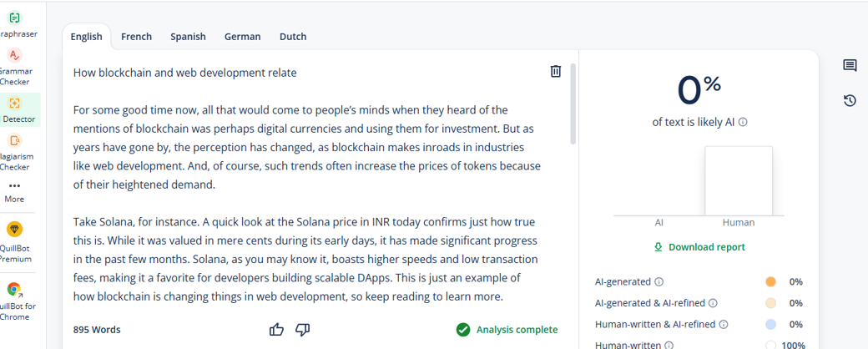Give thumbs up feedback
Image resolution: width=868 pixels, height=349 pixels.
click(x=276, y=330)
